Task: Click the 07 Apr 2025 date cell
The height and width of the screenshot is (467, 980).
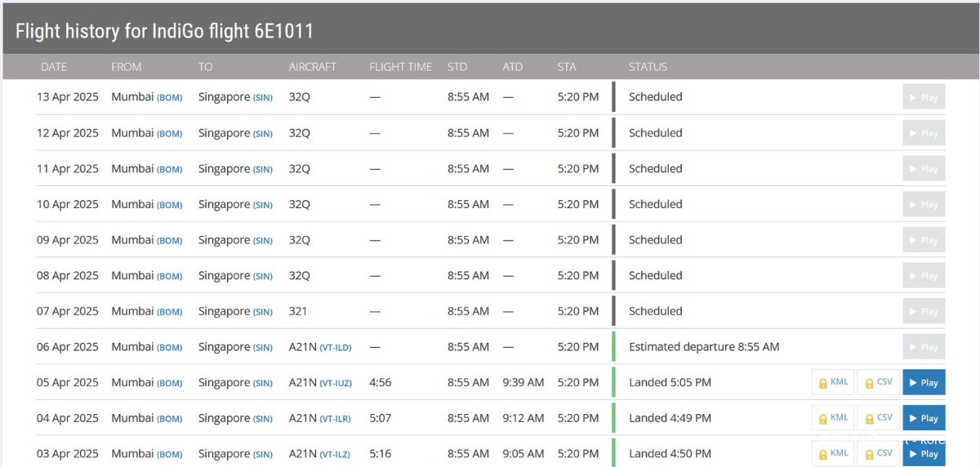Action: click(68, 311)
